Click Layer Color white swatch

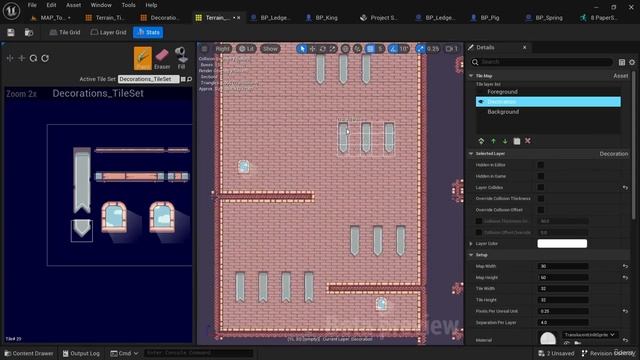562,244
